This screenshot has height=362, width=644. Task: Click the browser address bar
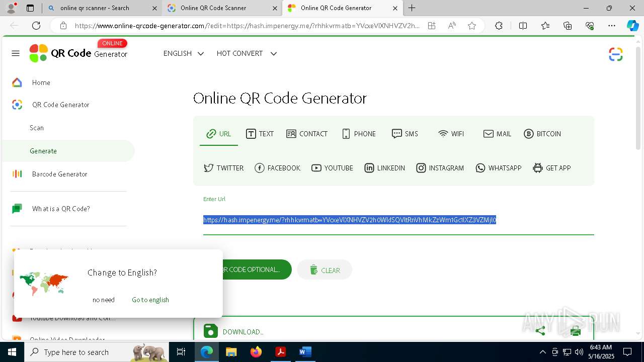[x=247, y=26]
